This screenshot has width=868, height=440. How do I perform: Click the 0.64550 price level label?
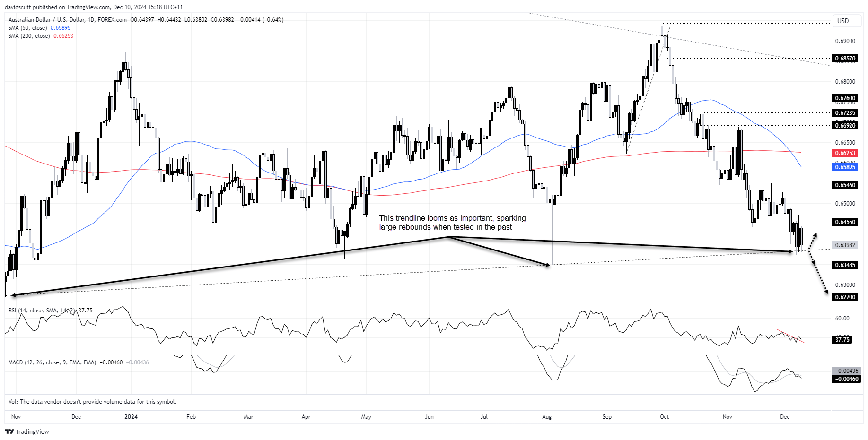pos(845,222)
